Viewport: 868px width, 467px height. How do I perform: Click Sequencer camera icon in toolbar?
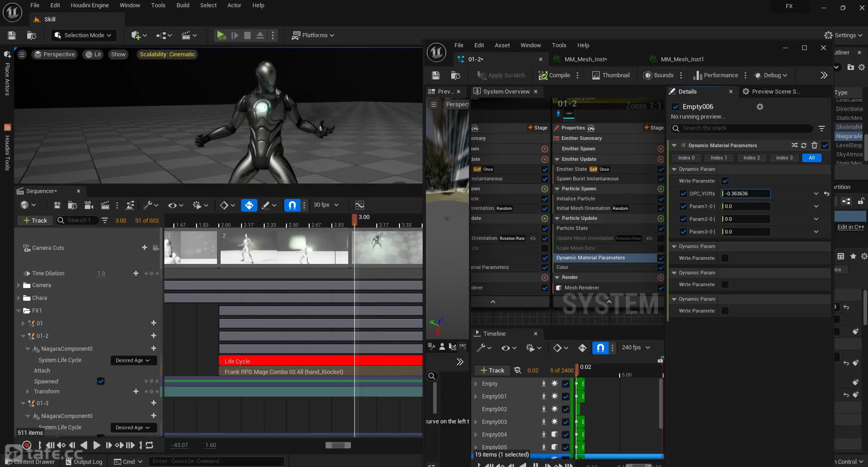(x=89, y=205)
